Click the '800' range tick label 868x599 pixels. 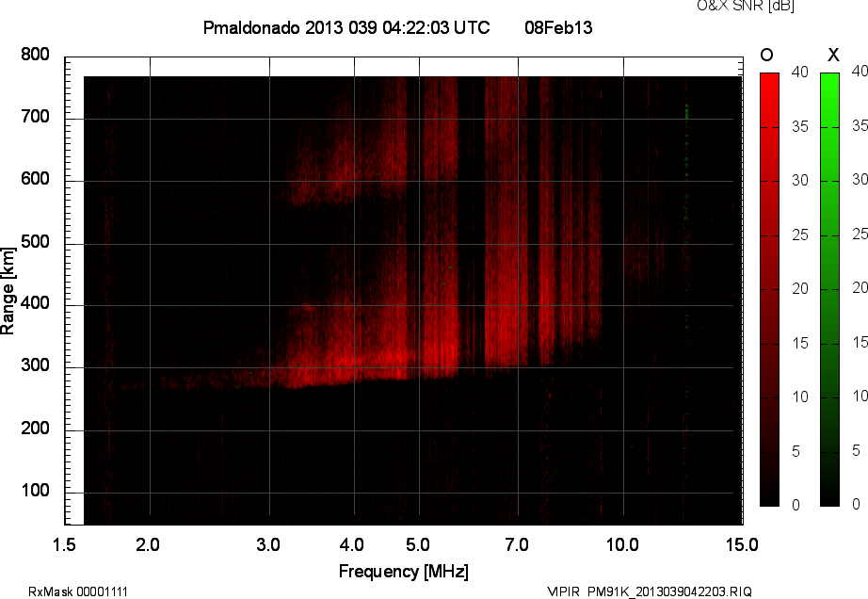[x=36, y=55]
